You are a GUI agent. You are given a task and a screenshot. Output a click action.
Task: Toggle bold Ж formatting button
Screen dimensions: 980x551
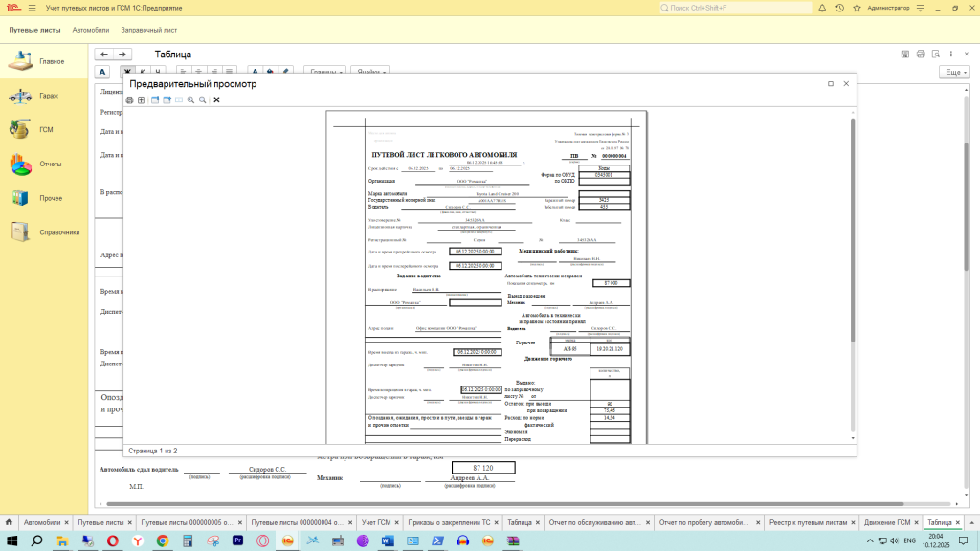[x=127, y=72]
